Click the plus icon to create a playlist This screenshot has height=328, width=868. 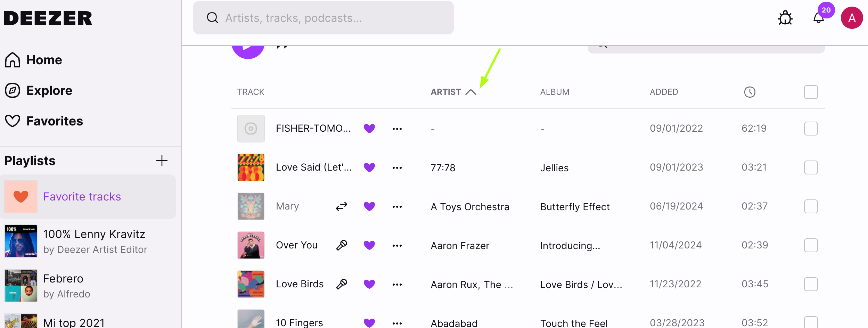162,161
